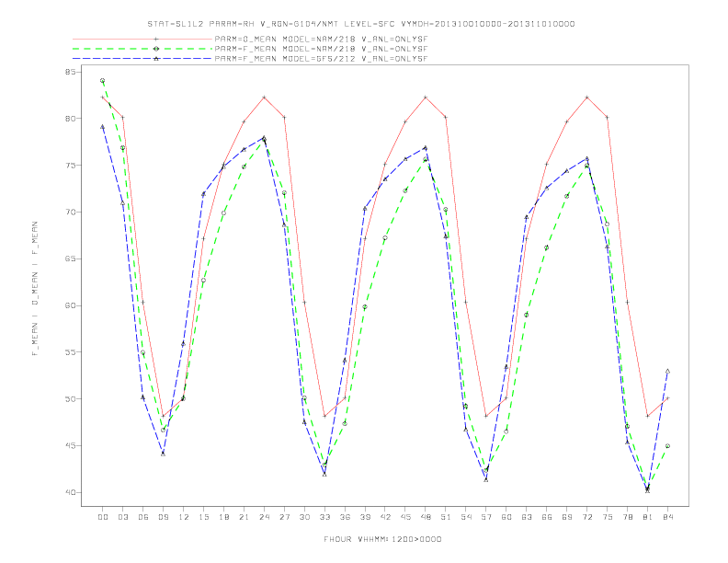Click the forecast hour tick 81
The width and height of the screenshot is (728, 563).
tap(648, 517)
